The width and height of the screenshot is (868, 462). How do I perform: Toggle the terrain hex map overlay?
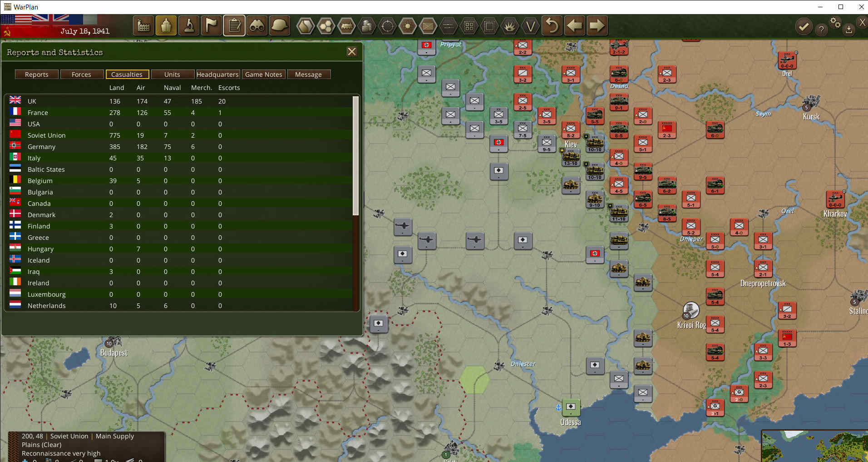point(305,26)
